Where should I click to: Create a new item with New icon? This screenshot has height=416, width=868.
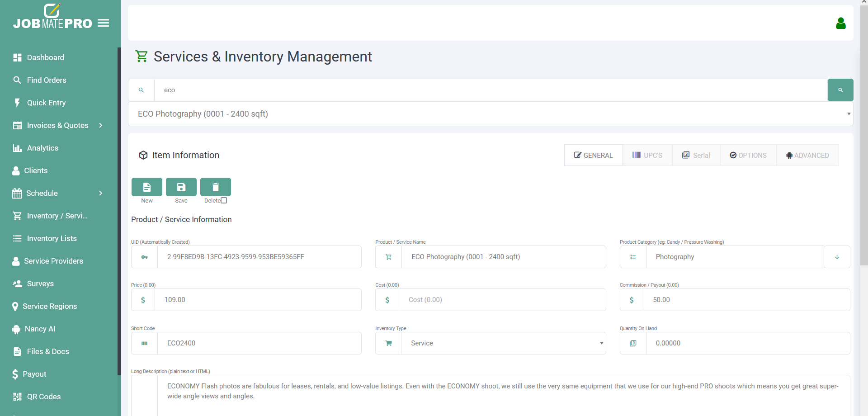tap(146, 187)
